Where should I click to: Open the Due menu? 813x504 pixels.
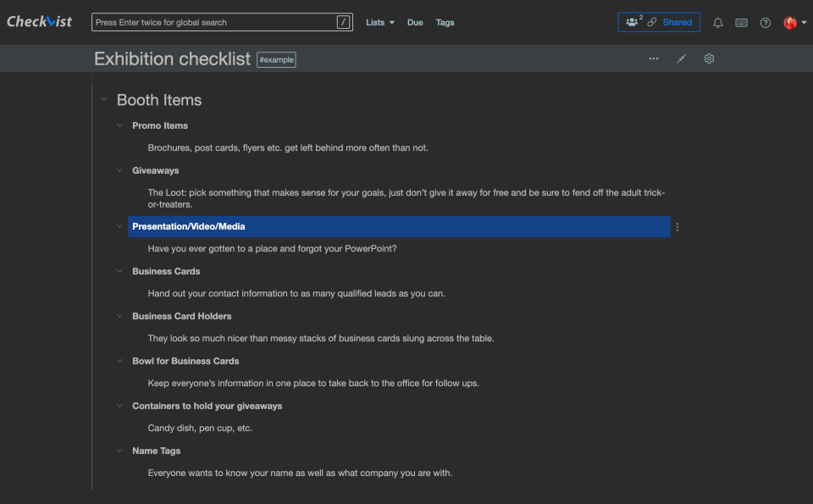(x=414, y=23)
